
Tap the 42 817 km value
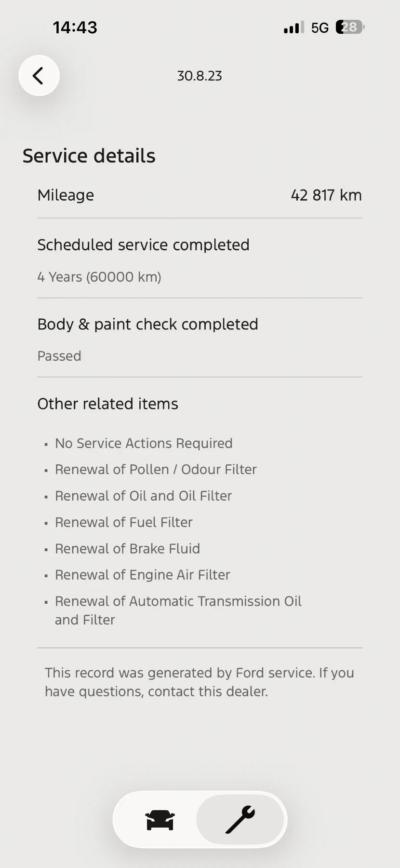pos(326,195)
